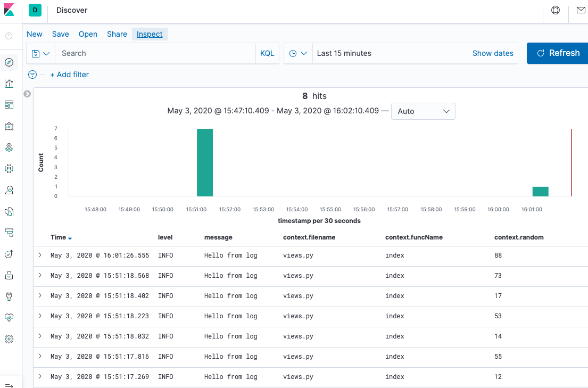Click the context.random value 14
Image resolution: width=588 pixels, height=388 pixels.
coord(498,336)
